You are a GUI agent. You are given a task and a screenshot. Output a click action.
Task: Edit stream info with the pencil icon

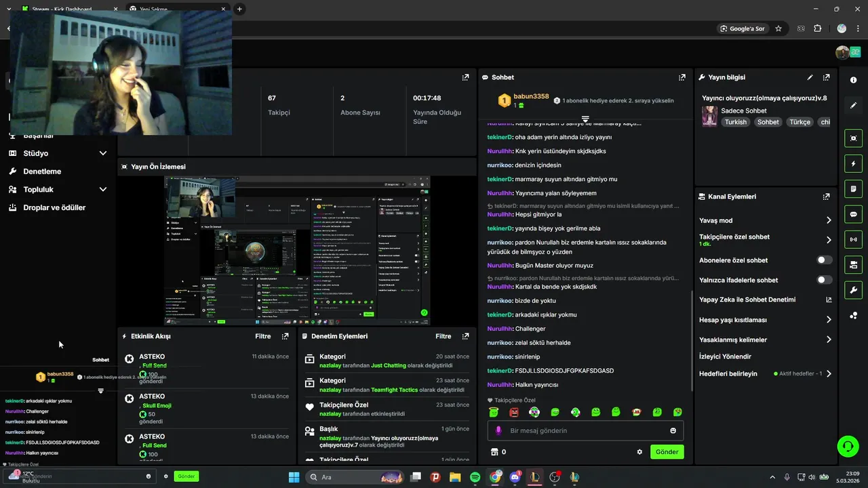pos(810,77)
